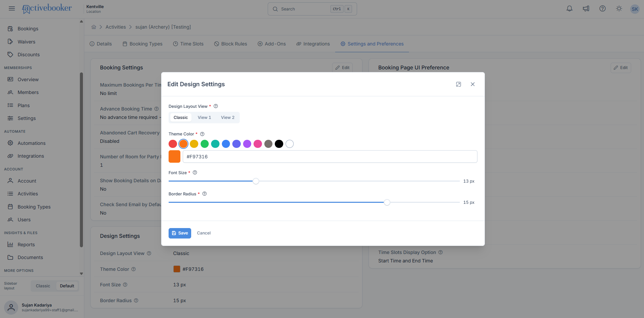Pick the pink theme color swatch
This screenshot has width=644, height=318.
(x=258, y=144)
